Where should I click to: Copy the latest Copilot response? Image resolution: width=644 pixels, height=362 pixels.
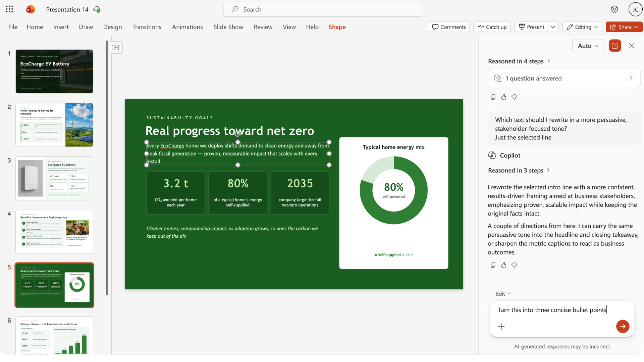[493, 265]
